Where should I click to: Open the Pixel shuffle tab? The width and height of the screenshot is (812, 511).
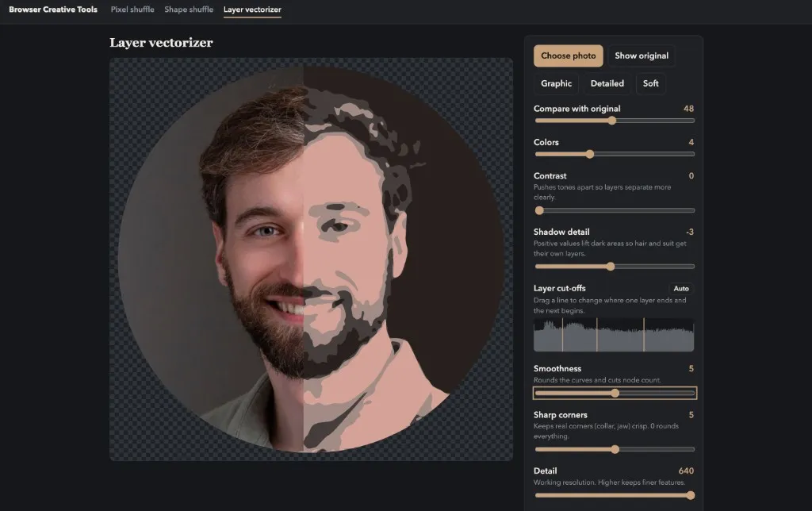132,10
